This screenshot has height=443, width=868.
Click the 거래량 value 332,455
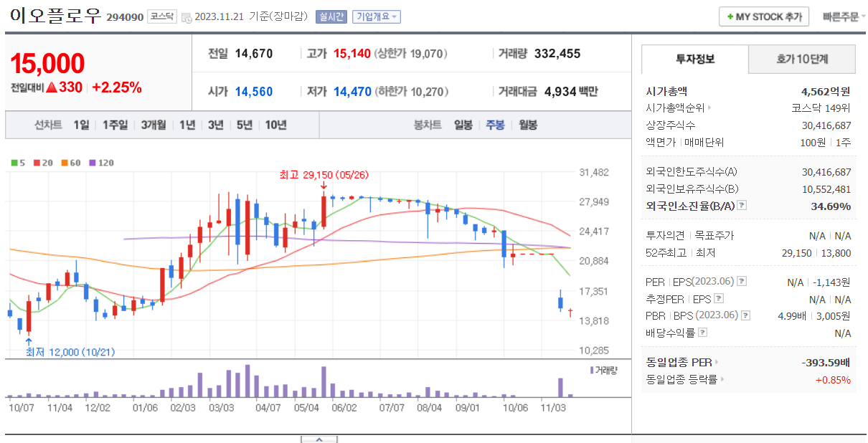(557, 54)
